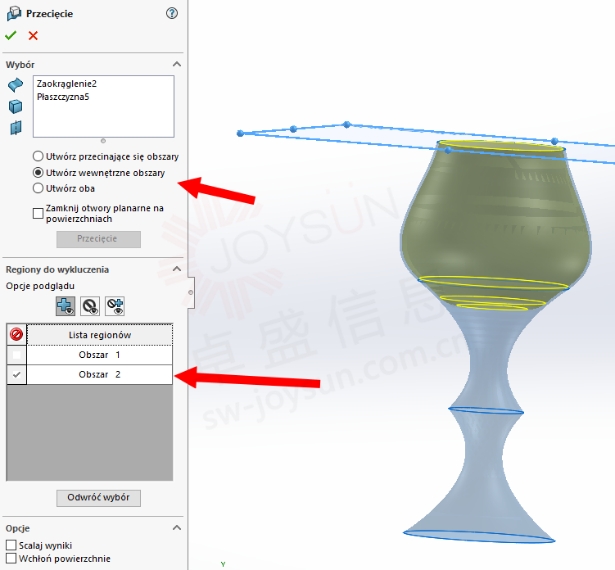Show included regions preview option

pyautogui.click(x=66, y=306)
